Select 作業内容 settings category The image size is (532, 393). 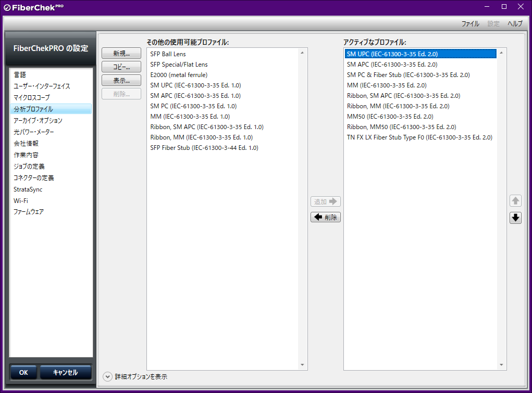[x=51, y=155]
